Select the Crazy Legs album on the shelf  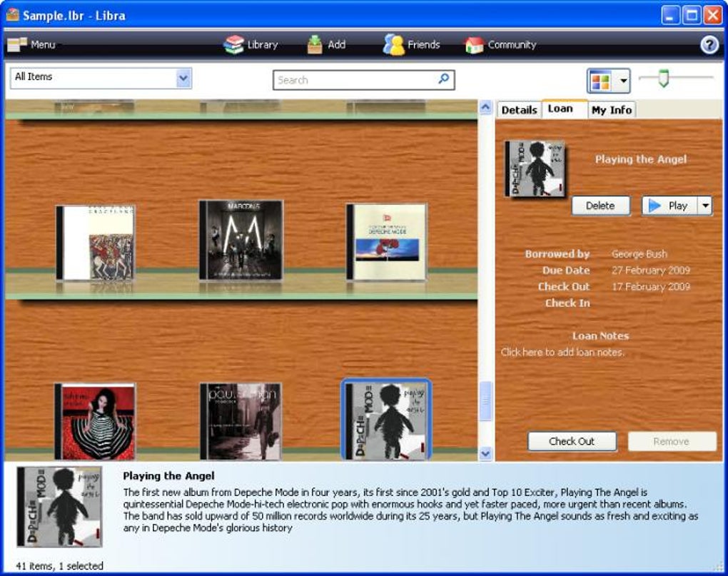coord(95,243)
